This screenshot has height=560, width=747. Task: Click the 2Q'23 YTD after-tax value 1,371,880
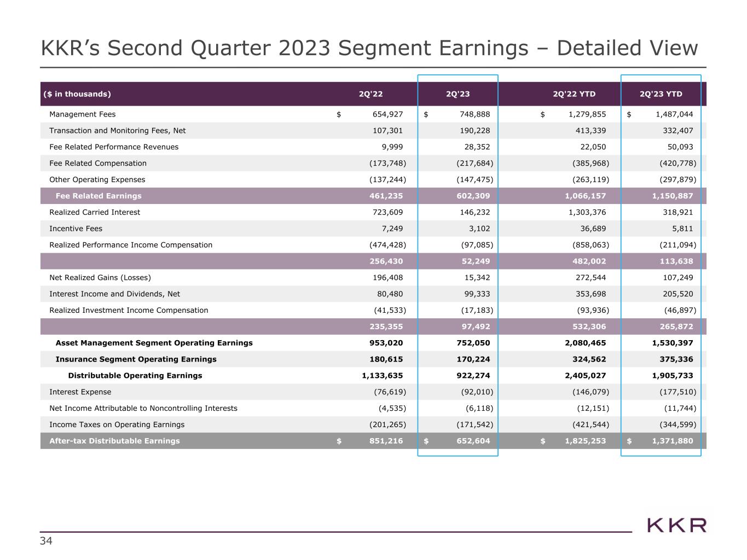673,441
